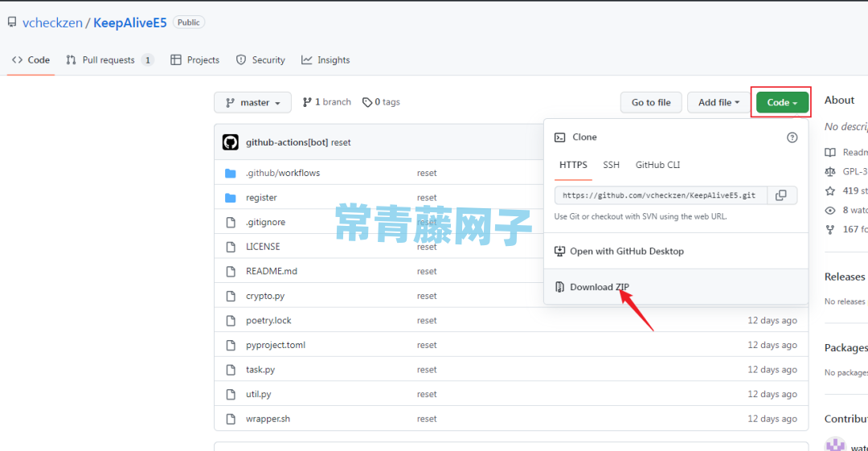
Task: Open the .gitignore file
Action: pos(266,222)
